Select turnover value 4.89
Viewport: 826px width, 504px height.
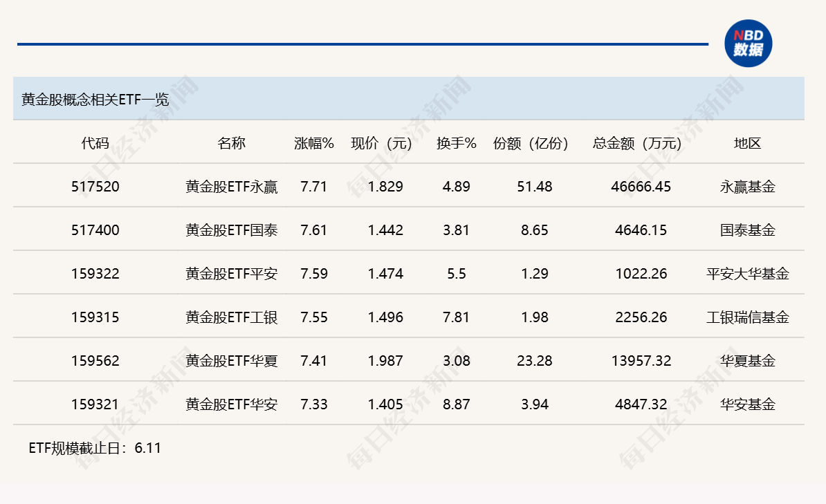click(x=456, y=187)
